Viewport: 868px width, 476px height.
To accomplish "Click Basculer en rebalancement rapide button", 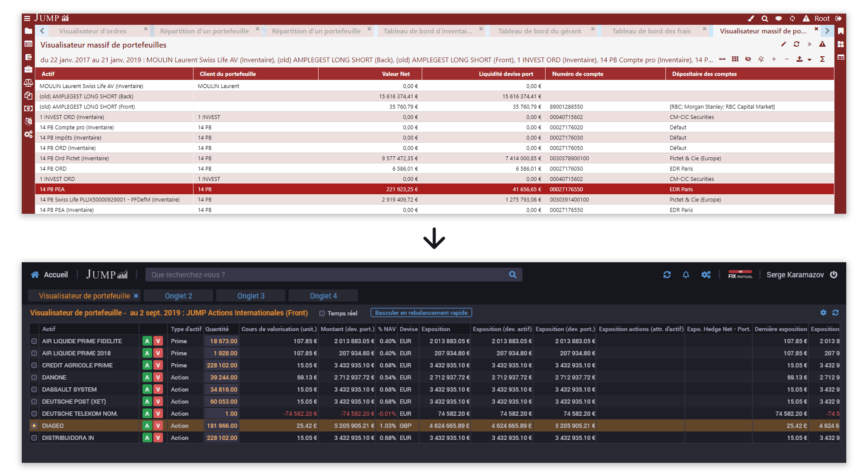I will click(421, 313).
